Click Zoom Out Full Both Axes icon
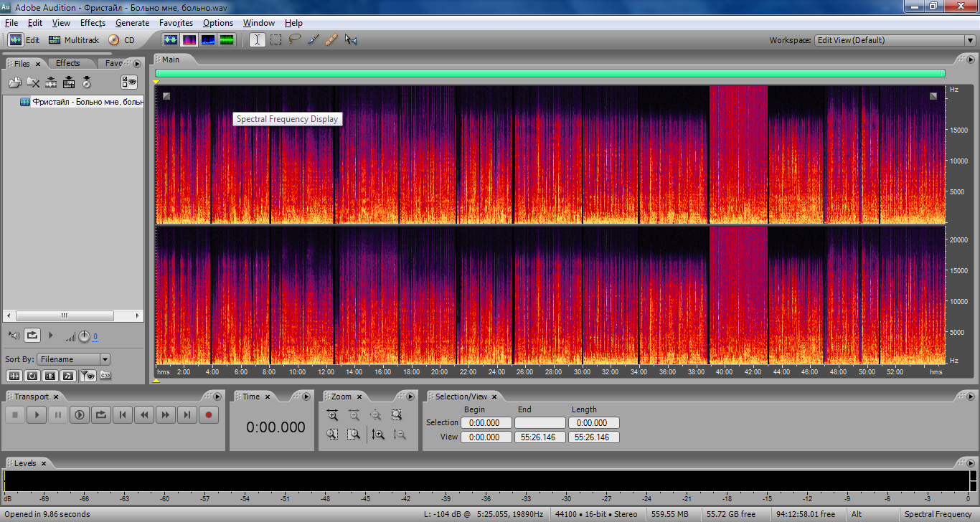This screenshot has height=522, width=980. pyautogui.click(x=375, y=414)
